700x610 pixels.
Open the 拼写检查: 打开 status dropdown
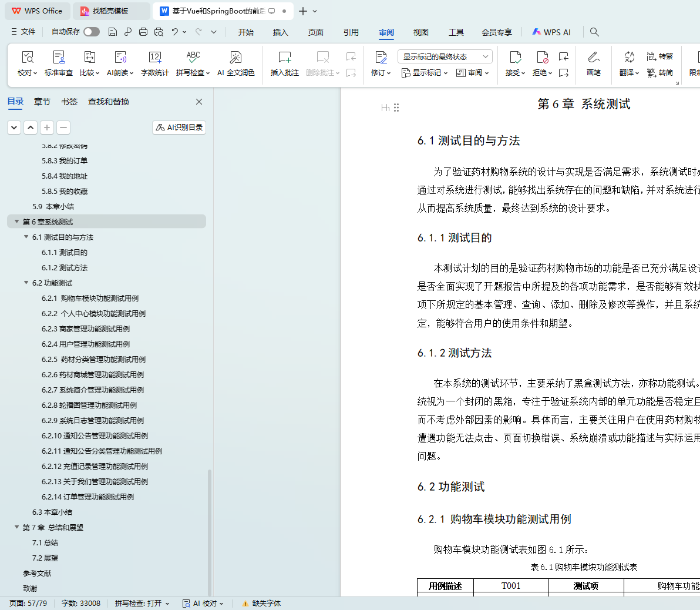(142, 604)
